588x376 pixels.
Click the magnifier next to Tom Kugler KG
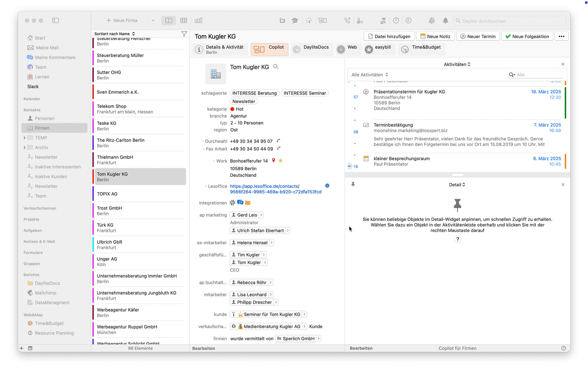click(x=276, y=67)
